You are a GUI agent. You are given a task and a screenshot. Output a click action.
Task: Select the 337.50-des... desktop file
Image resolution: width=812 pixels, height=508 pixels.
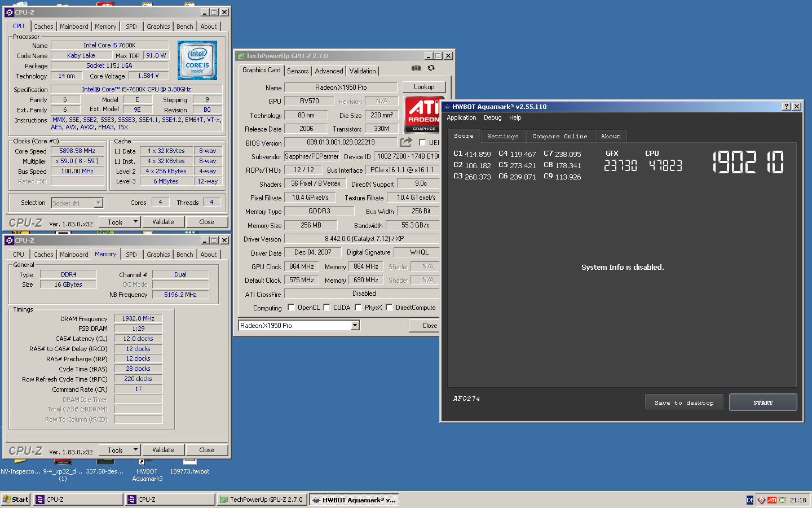[105, 467]
